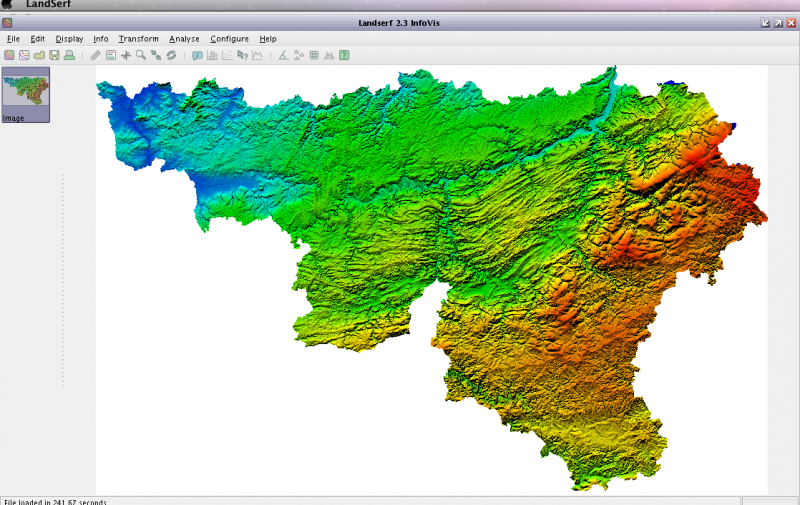Expand the Configure menu
This screenshot has height=505, width=800.
point(229,39)
